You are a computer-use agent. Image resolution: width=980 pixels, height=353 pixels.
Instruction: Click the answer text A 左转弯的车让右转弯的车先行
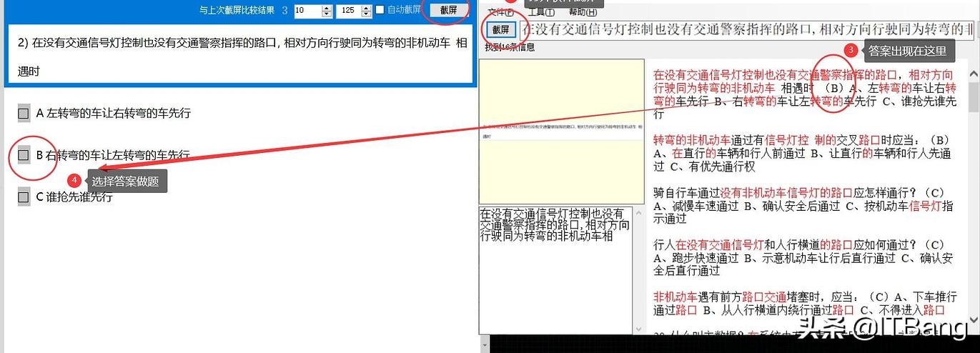pyautogui.click(x=114, y=113)
